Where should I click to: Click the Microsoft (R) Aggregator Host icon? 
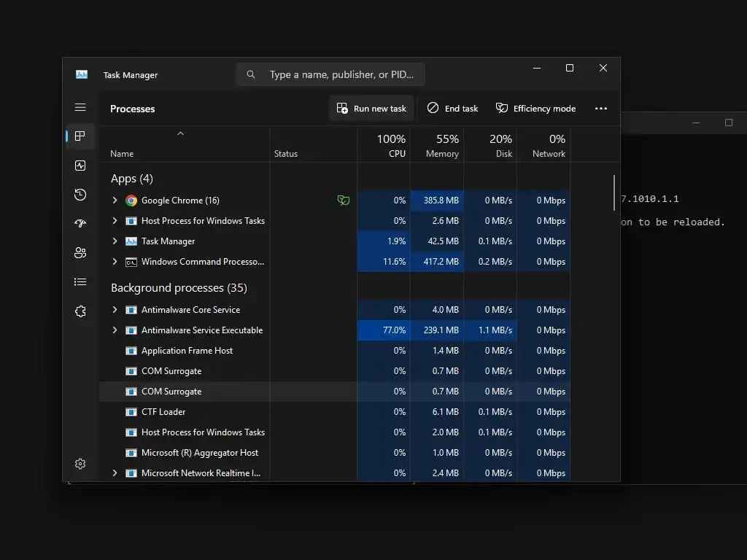tap(131, 453)
